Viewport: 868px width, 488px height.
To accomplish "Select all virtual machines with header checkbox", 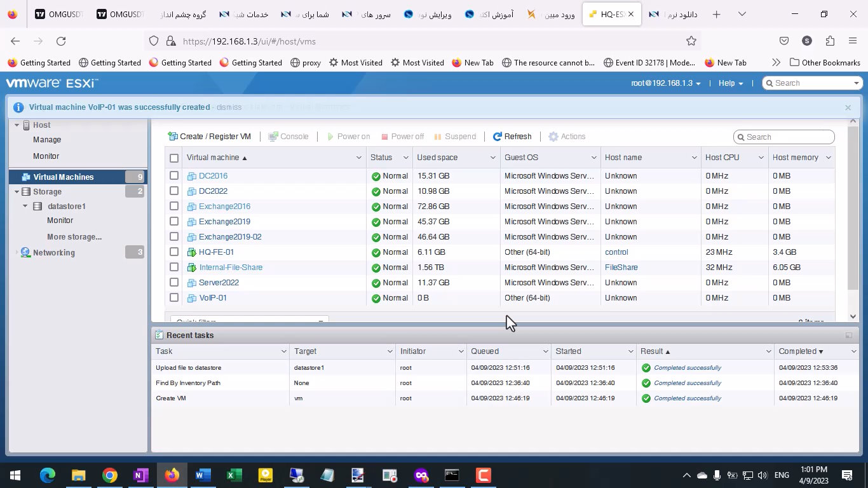I will click(x=174, y=158).
